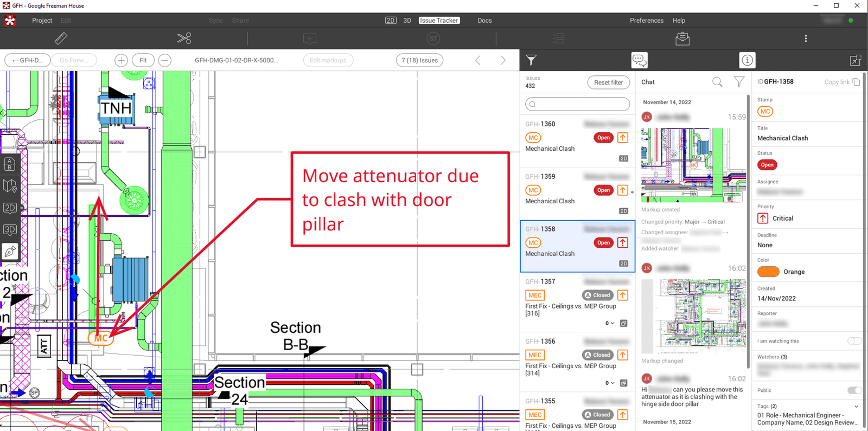868x431 pixels.
Task: Expand the Tags section chevron
Action: click(856, 406)
